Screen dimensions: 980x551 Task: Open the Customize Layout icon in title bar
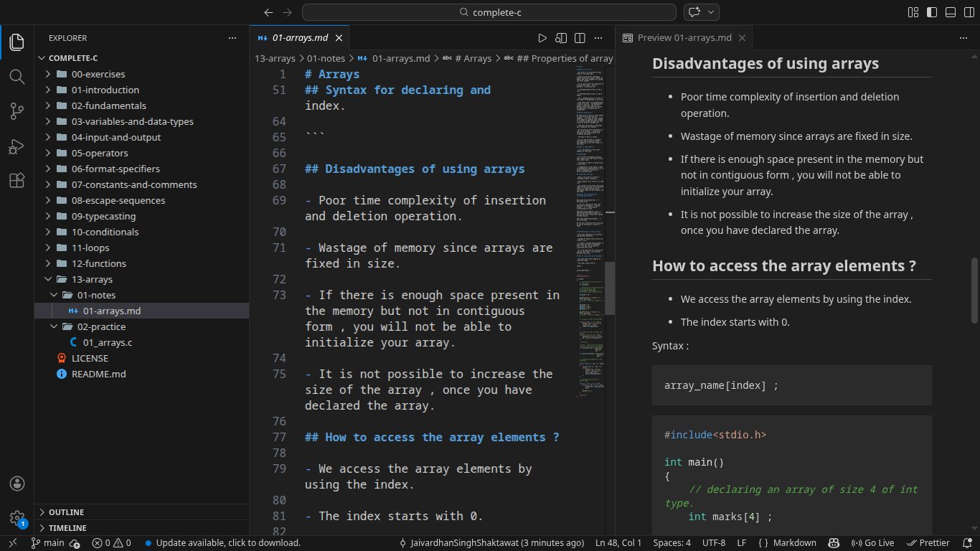click(x=914, y=12)
